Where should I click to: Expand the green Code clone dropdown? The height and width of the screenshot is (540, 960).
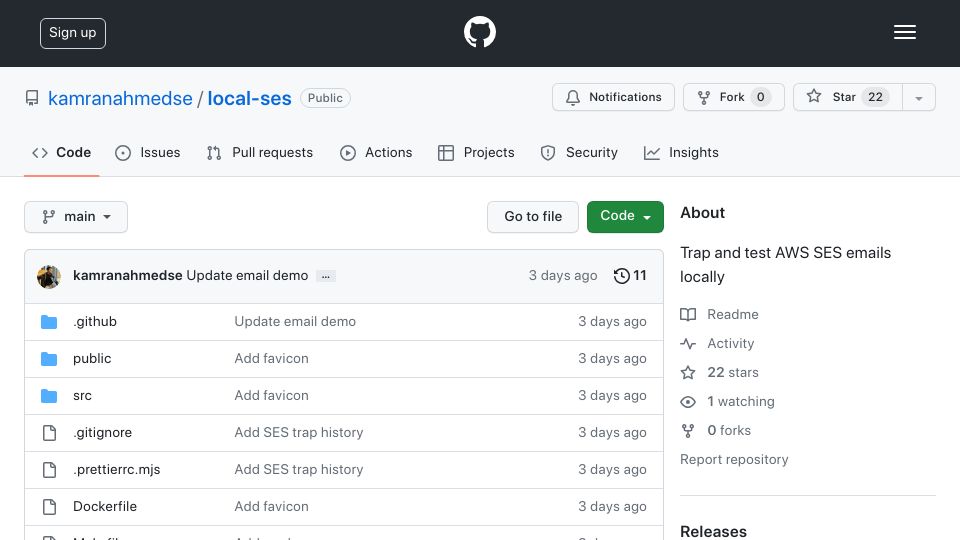click(625, 217)
